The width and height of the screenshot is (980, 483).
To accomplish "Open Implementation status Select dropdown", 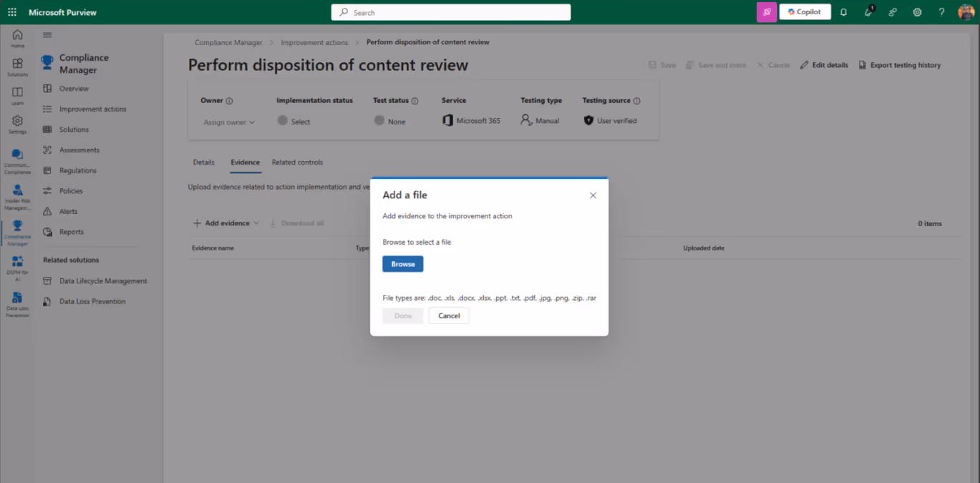I will 294,122.
